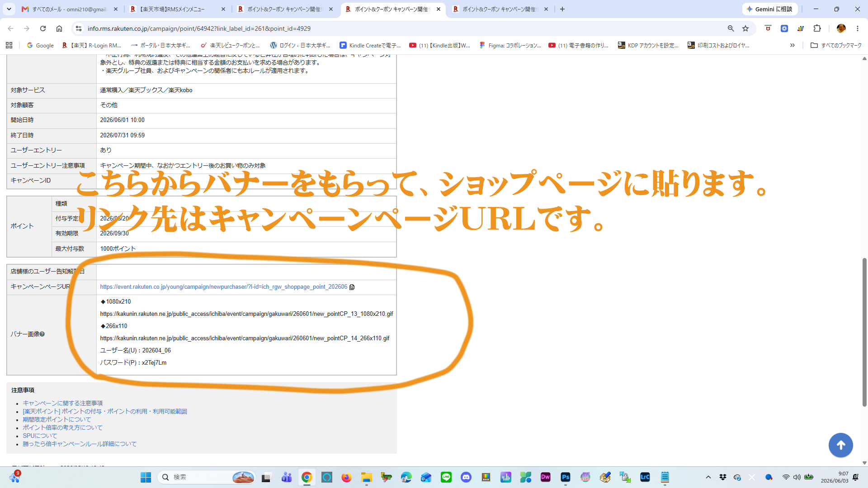Open the Windows Start menu
The height and width of the screenshot is (488, 868).
point(146,477)
